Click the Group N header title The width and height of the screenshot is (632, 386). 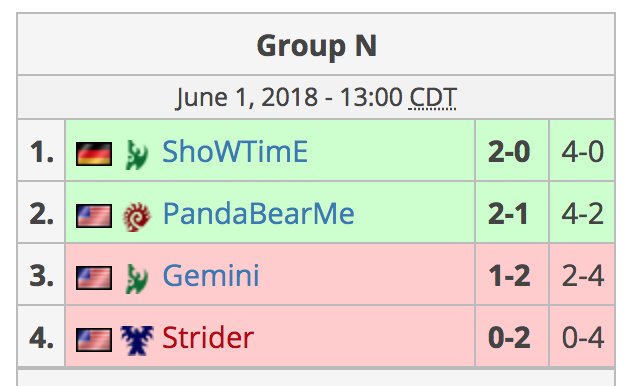[316, 47]
